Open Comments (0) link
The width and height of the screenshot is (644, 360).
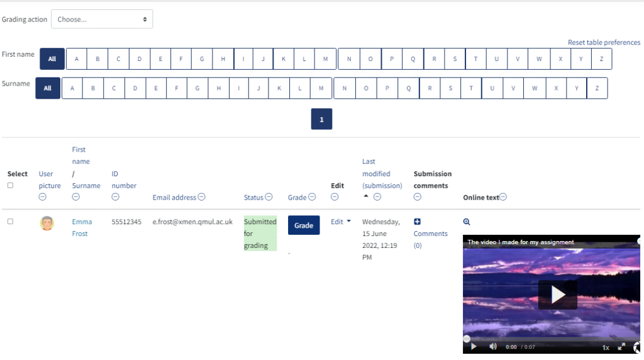430,239
